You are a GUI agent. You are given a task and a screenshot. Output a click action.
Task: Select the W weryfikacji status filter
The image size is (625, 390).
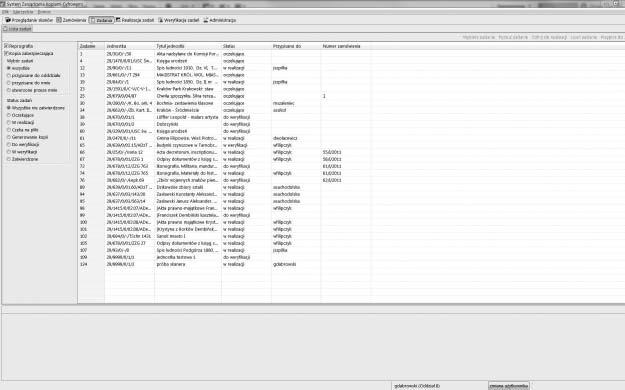[22, 152]
